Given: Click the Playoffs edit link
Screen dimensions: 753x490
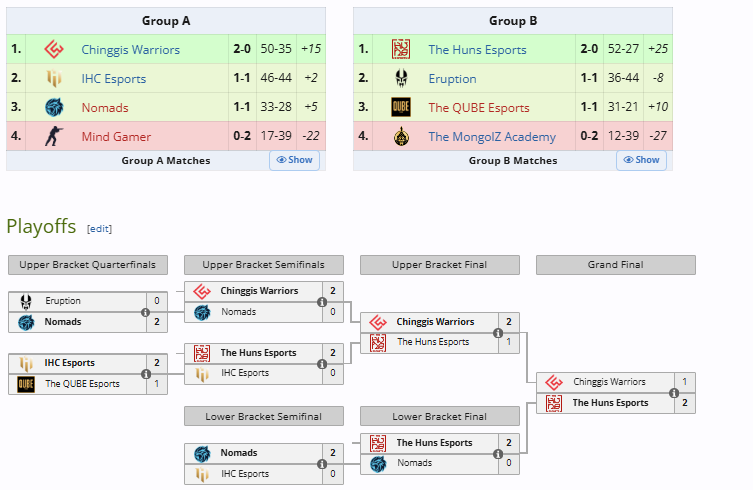Looking at the screenshot, I should pos(99,228).
